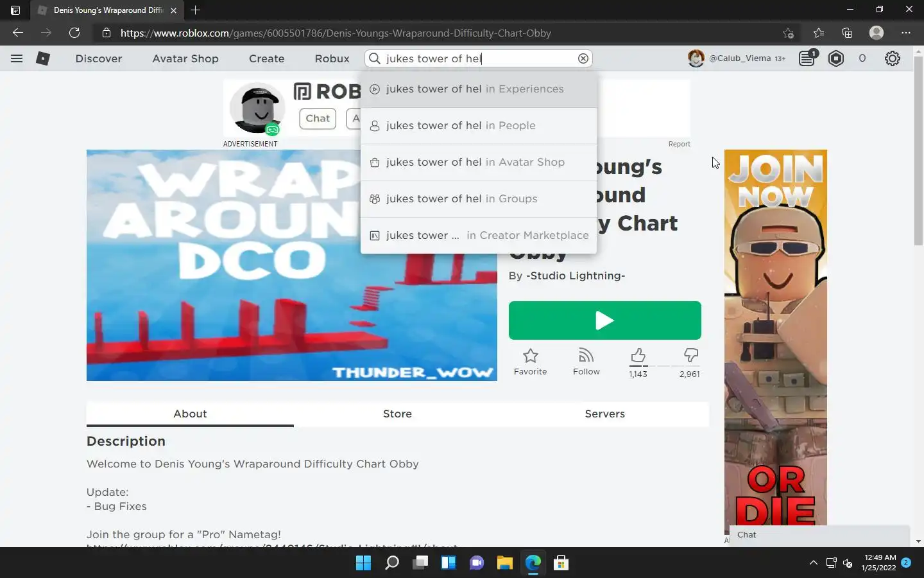Click the thumbs-up like icon
The height and width of the screenshot is (578, 924).
coord(638,356)
